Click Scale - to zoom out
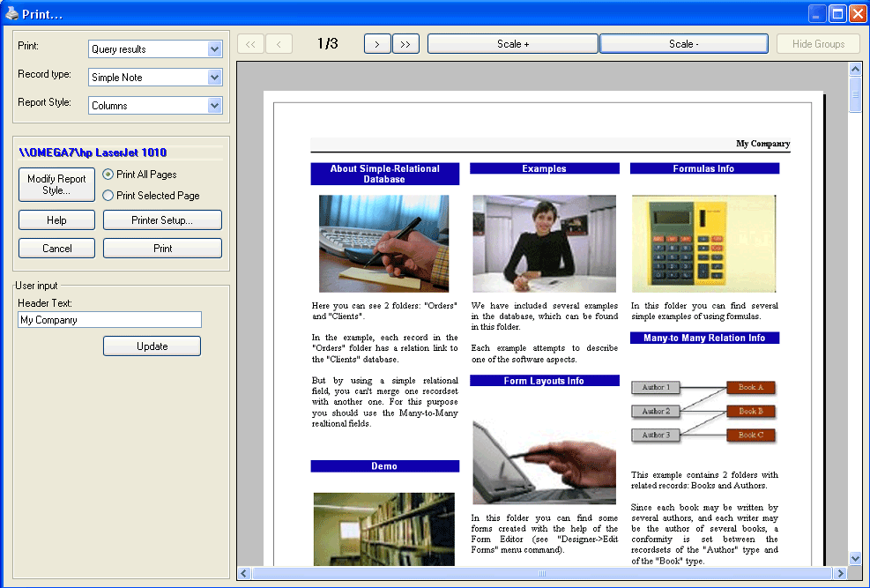Screen dimensions: 870x588 684,44
